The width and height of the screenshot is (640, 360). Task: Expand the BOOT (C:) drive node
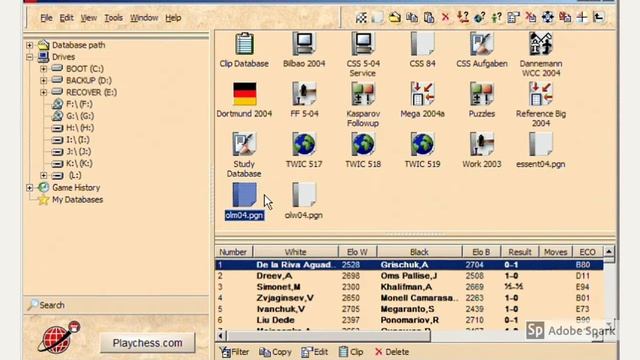tap(43, 69)
